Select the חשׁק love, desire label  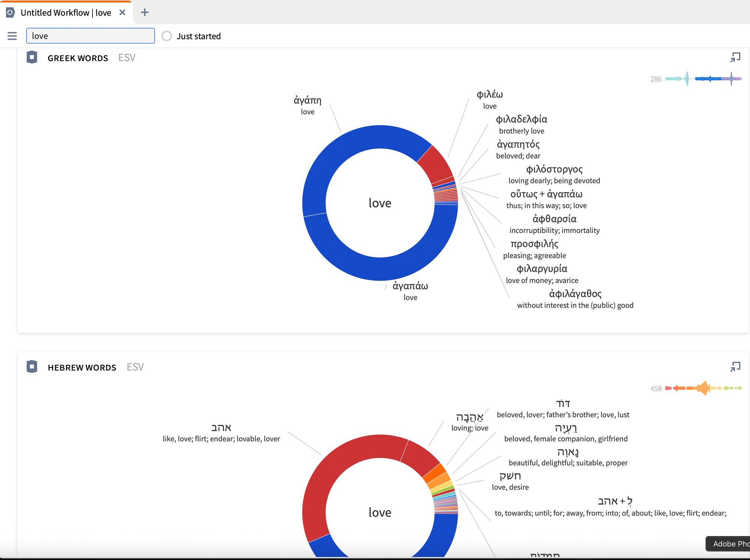pos(510,481)
